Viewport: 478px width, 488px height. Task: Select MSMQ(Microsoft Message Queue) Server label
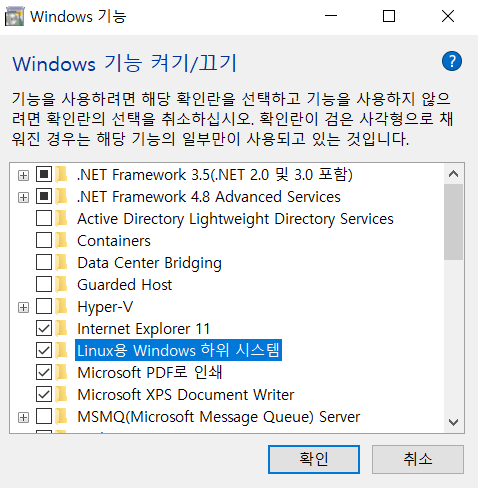(219, 417)
